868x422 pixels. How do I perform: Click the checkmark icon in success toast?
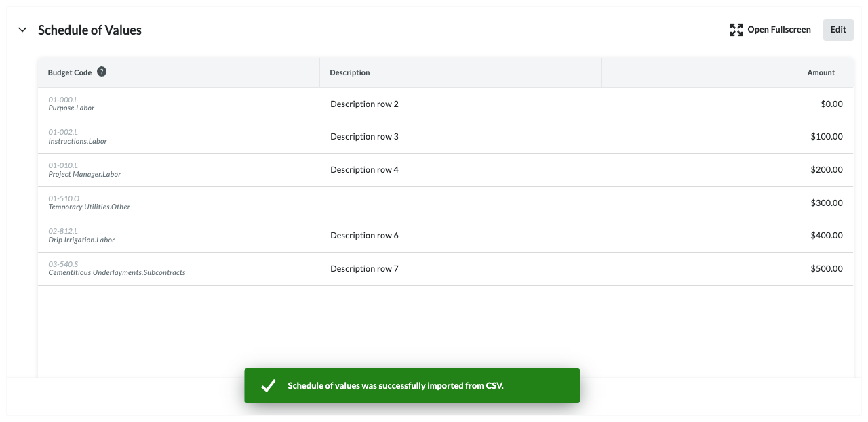click(x=269, y=386)
